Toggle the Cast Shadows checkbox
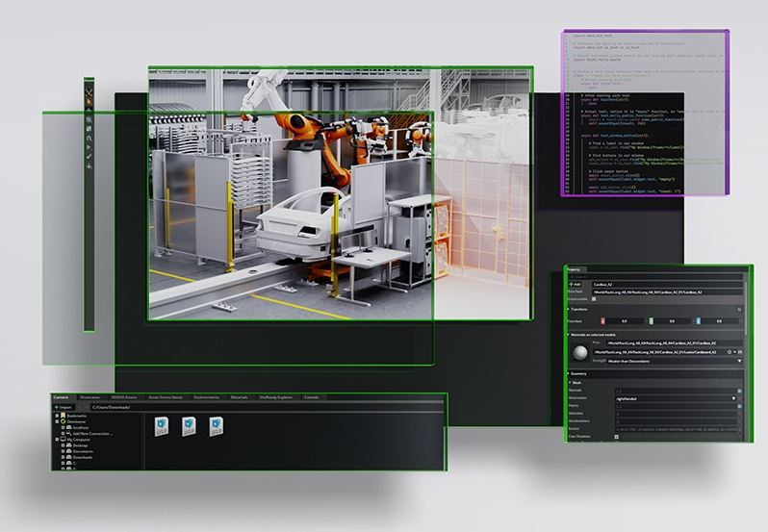The height and width of the screenshot is (532, 768). pos(617,436)
